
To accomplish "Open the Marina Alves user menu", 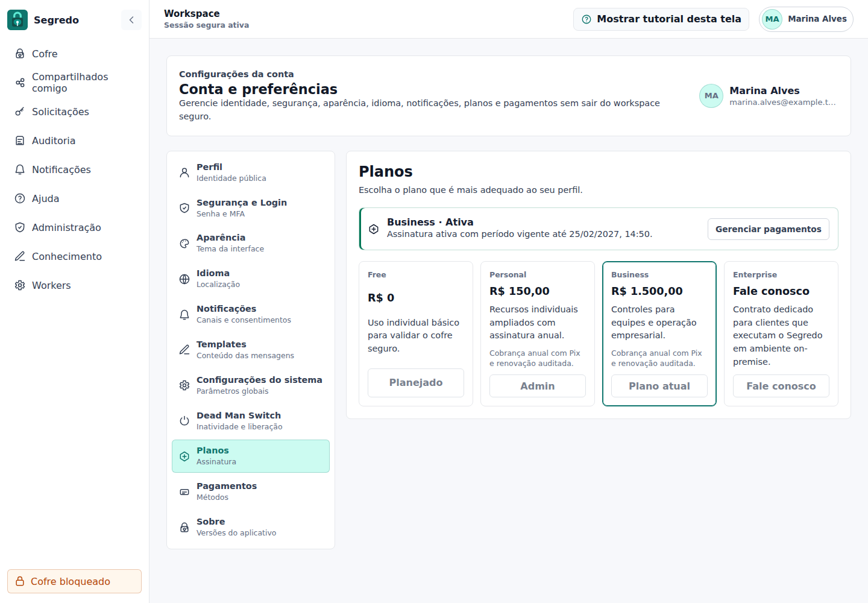I will 807,19.
